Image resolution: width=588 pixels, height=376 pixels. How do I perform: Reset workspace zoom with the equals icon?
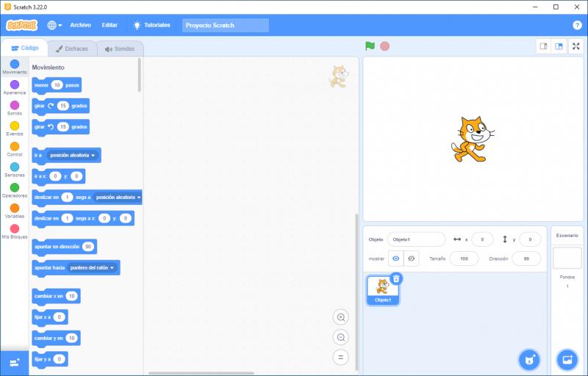[x=340, y=358]
